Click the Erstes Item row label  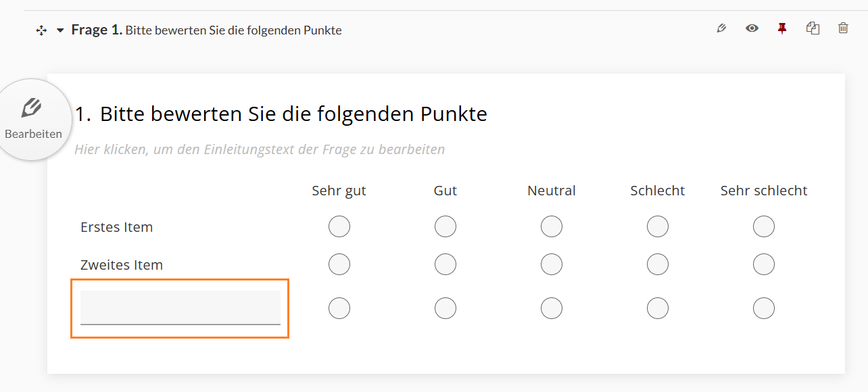[x=117, y=227]
